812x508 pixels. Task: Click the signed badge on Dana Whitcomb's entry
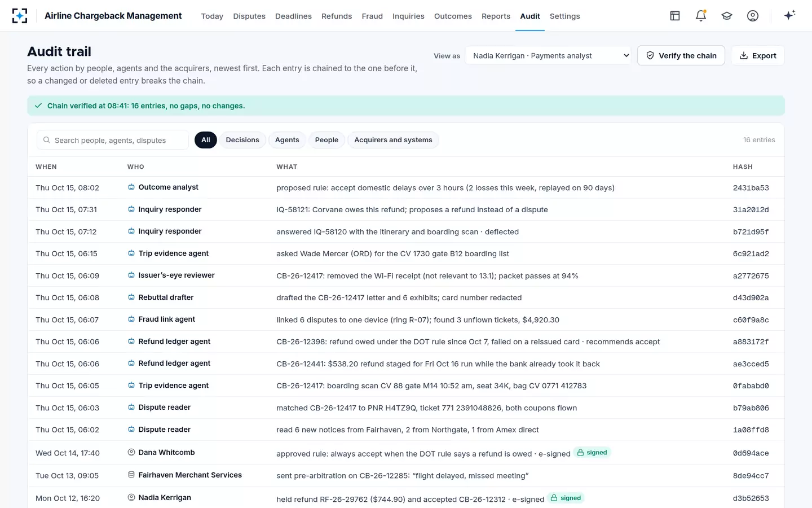point(592,453)
